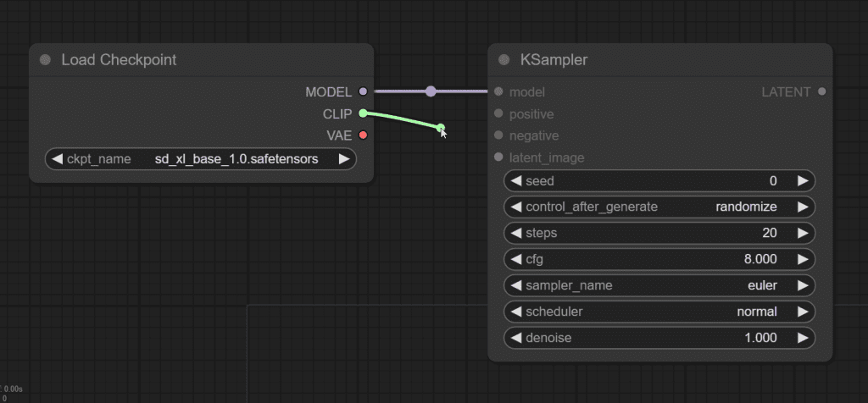
Task: Click the LATENT output socket on KSampler
Action: (x=821, y=91)
